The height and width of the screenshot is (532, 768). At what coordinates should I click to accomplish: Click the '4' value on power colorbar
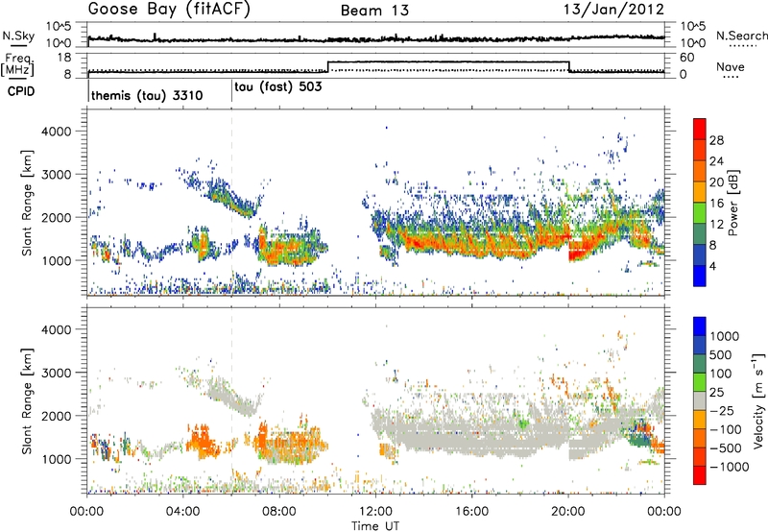point(713,266)
